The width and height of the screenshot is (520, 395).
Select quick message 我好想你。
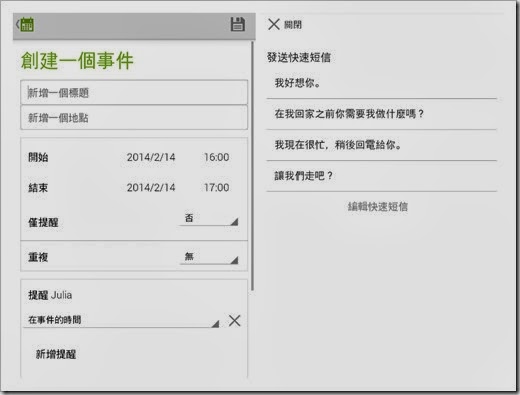pos(382,83)
